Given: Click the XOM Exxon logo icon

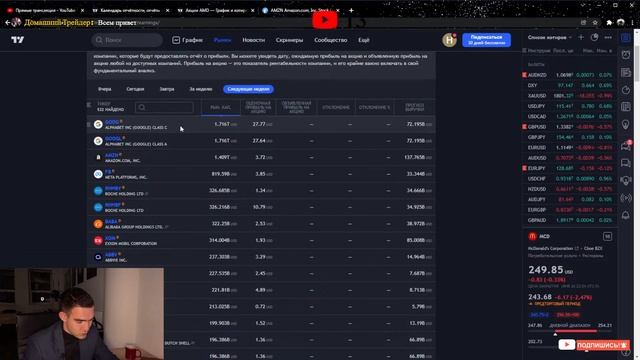Looking at the screenshot, I should pos(98,240).
